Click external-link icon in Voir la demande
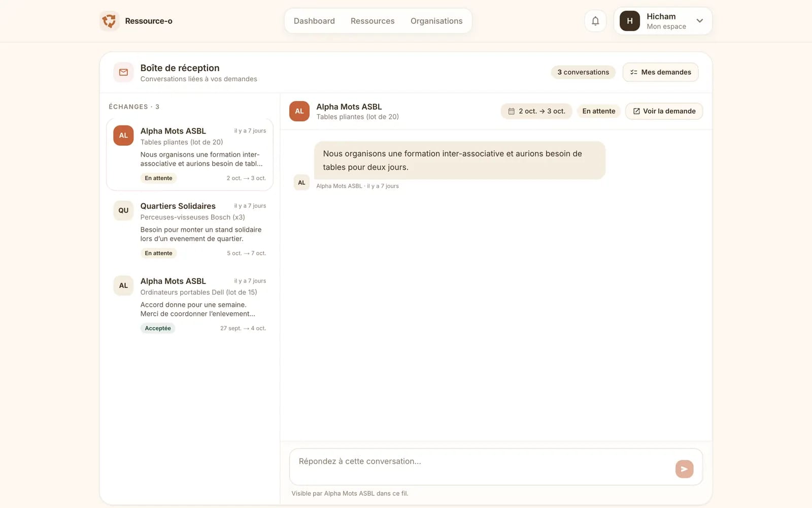 click(636, 111)
